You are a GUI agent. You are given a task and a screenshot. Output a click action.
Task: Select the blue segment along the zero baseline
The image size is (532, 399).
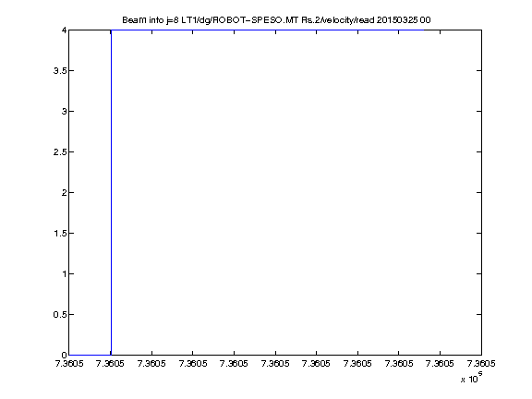[x=90, y=355]
